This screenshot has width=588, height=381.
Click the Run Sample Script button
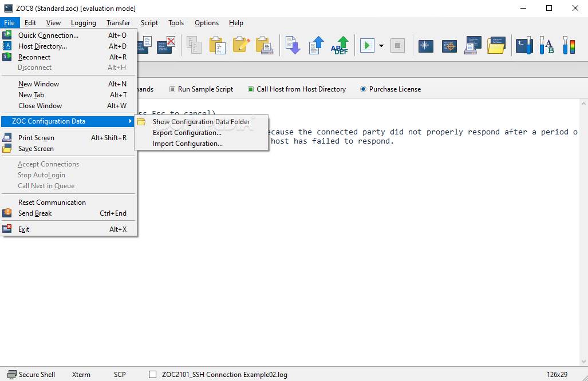tap(201, 89)
